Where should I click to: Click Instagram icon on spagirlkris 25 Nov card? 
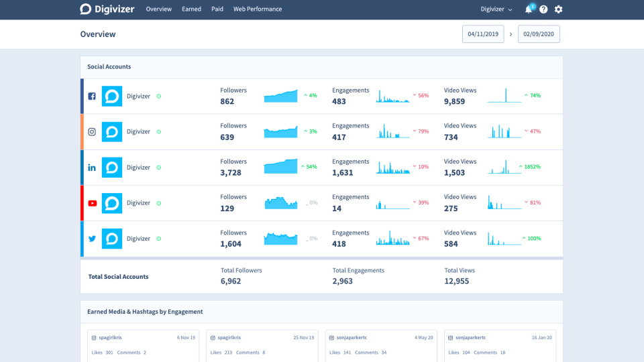point(213,338)
